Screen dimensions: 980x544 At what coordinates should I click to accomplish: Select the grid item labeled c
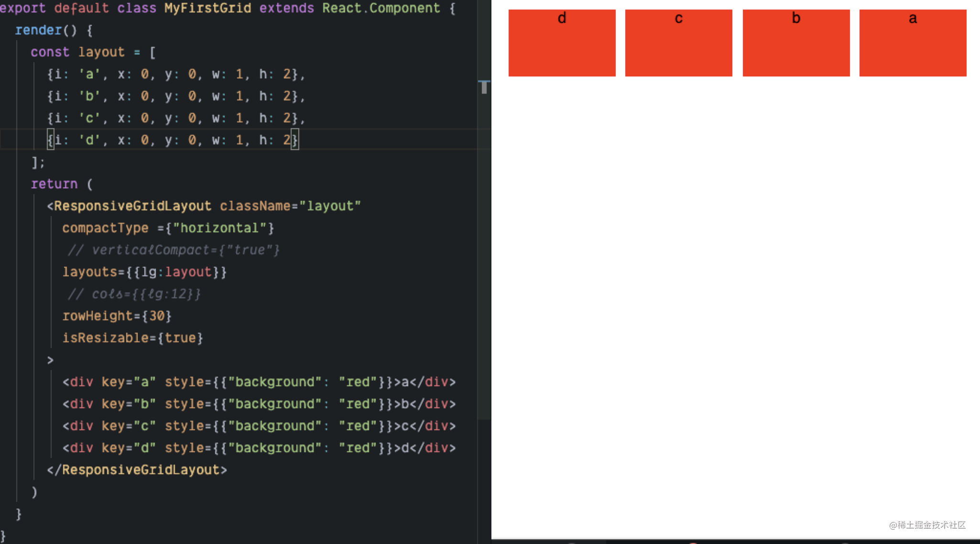click(x=678, y=42)
